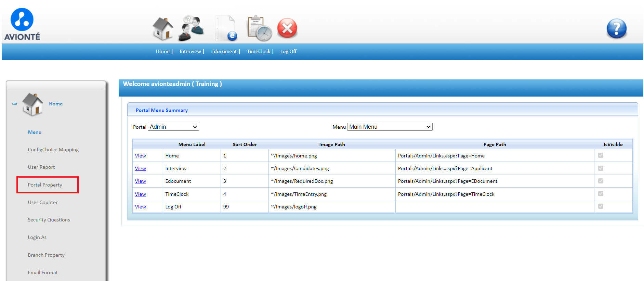This screenshot has height=281, width=644.
Task: Toggle IsVisible checkbox for TimeClock row
Action: (601, 193)
